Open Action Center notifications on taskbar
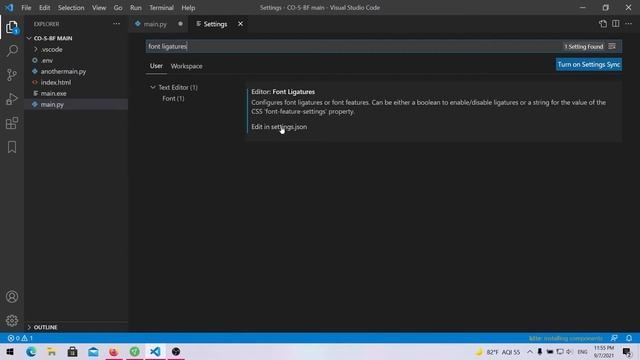The height and width of the screenshot is (360, 640). click(x=627, y=351)
